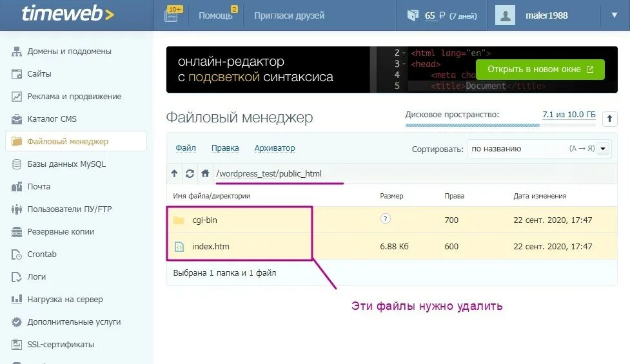Click the Права column header
Image resolution: width=630 pixels, height=364 pixels.
455,196
